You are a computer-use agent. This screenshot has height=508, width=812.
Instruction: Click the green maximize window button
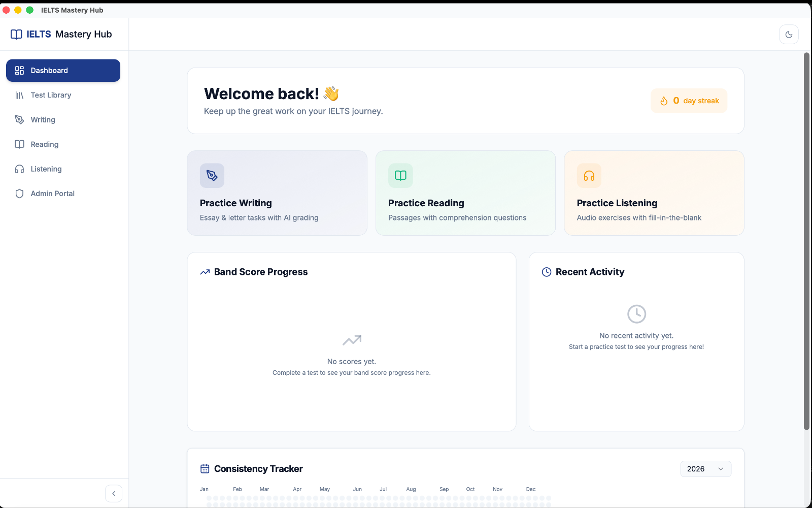pos(30,10)
